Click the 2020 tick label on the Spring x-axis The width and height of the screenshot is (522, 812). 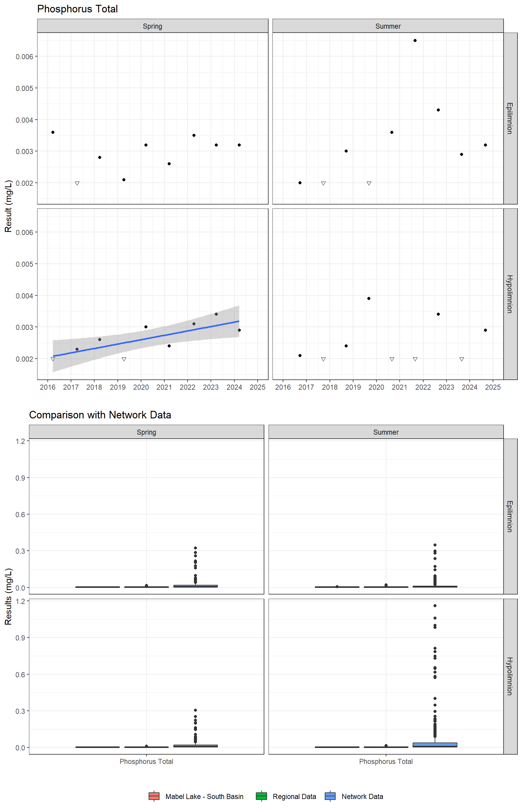141,387
